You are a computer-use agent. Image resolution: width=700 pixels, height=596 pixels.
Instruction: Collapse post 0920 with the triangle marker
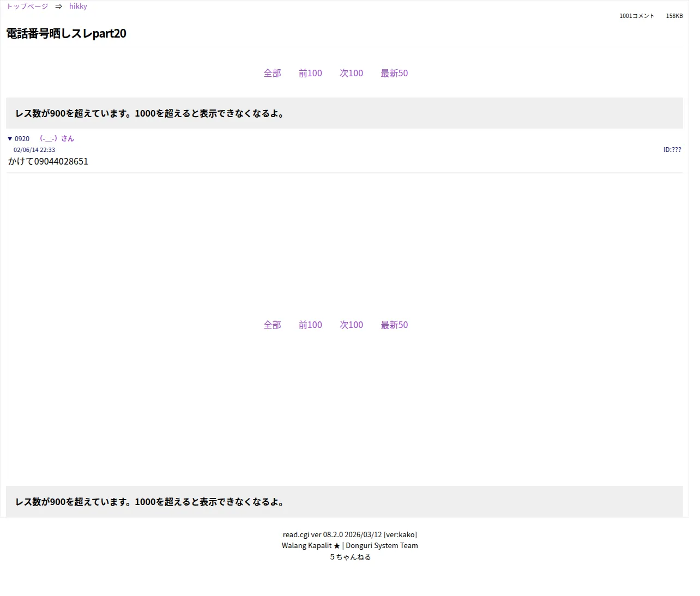coord(10,139)
